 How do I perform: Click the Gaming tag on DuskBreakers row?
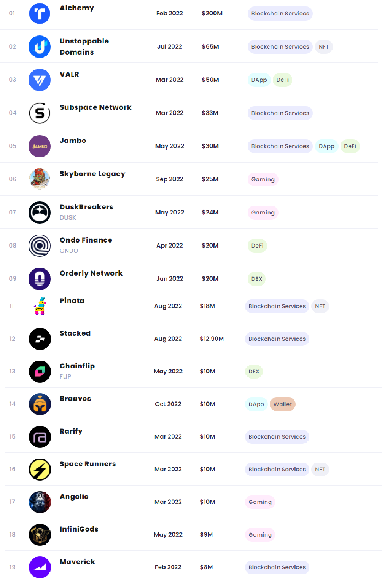coord(263,213)
